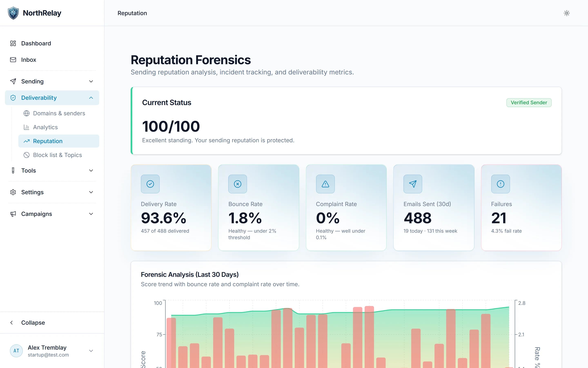
Task: Click the trending arrow icon beside Reputation
Action: (x=27, y=141)
